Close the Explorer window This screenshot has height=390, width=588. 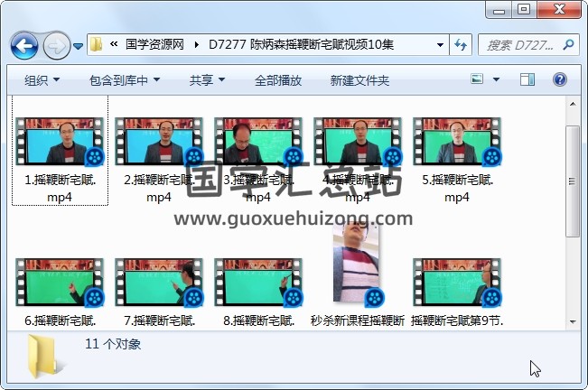click(x=559, y=10)
